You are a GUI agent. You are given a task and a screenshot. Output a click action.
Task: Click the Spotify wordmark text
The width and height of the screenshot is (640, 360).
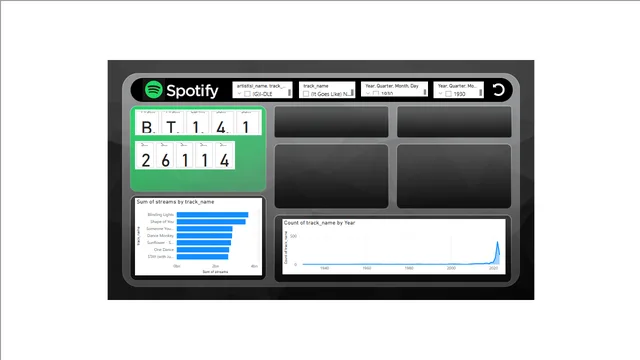[x=192, y=91]
